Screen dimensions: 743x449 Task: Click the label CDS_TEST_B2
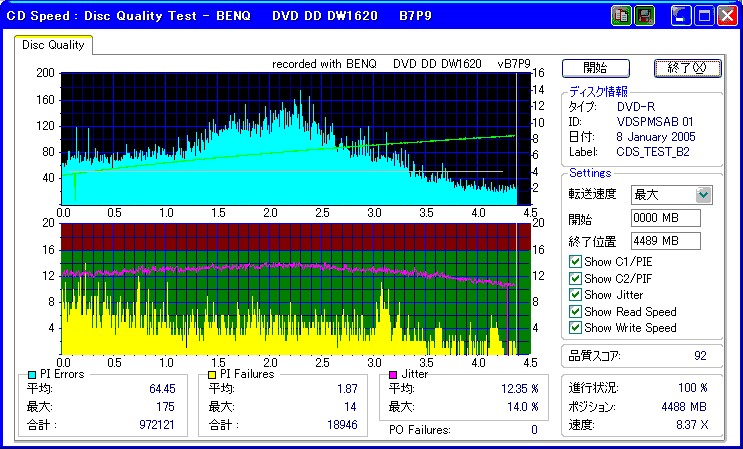click(652, 152)
